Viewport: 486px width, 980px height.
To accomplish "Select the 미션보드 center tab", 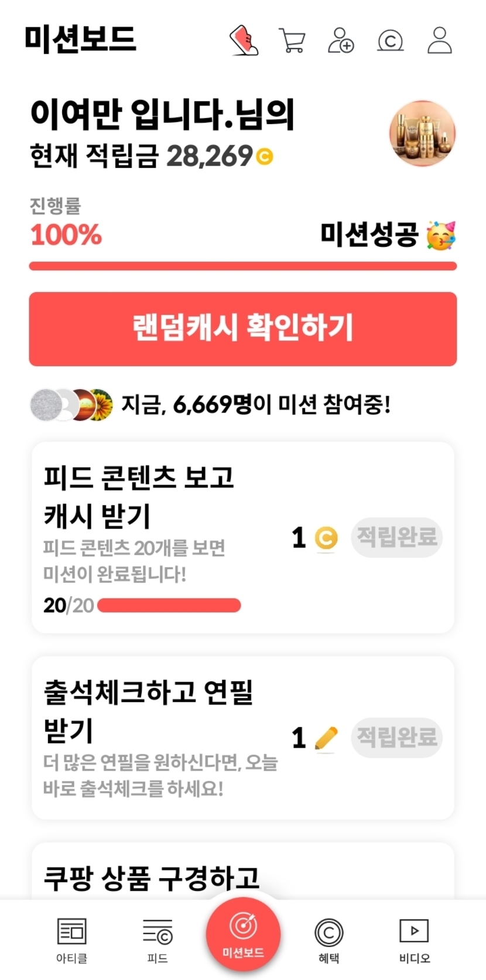I will pyautogui.click(x=243, y=934).
